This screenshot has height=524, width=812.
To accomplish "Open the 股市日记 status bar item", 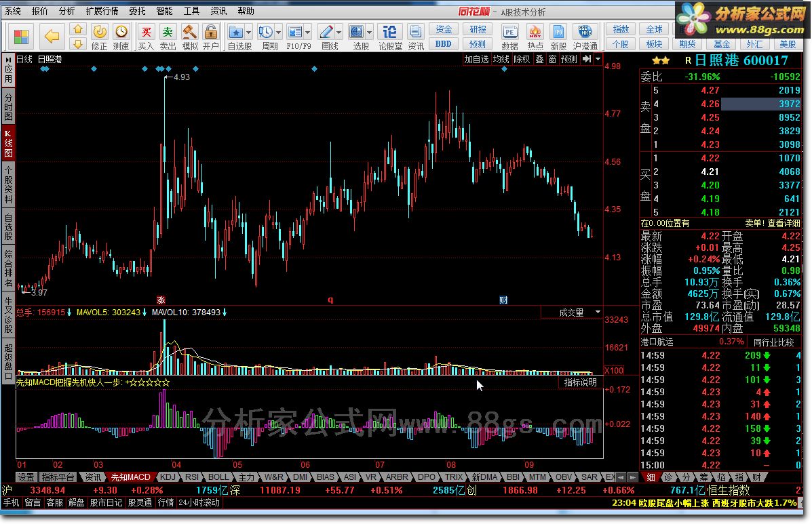I will coord(106,502).
